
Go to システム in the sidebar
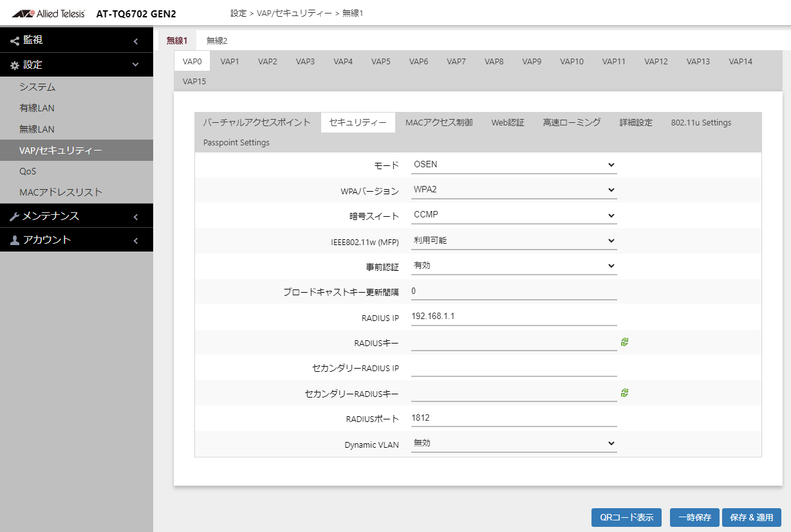coord(77,87)
